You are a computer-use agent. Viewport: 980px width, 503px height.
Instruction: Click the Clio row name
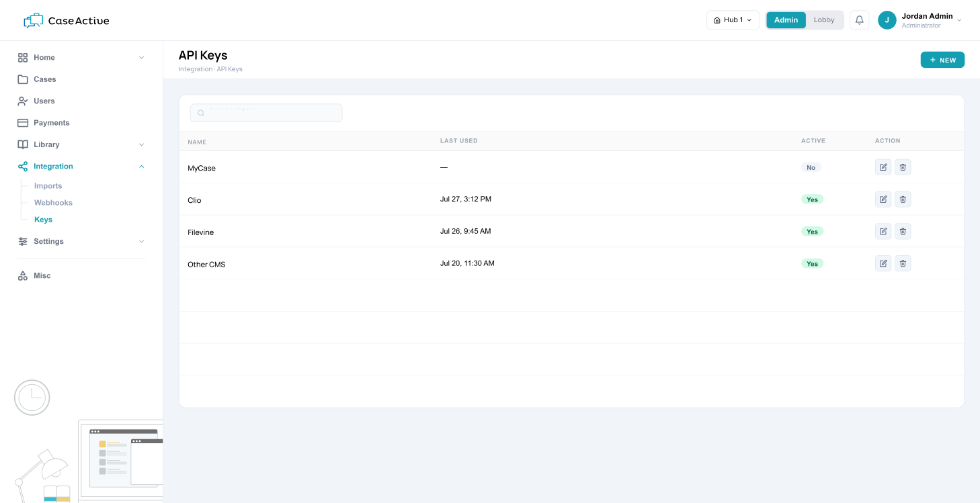pyautogui.click(x=194, y=200)
